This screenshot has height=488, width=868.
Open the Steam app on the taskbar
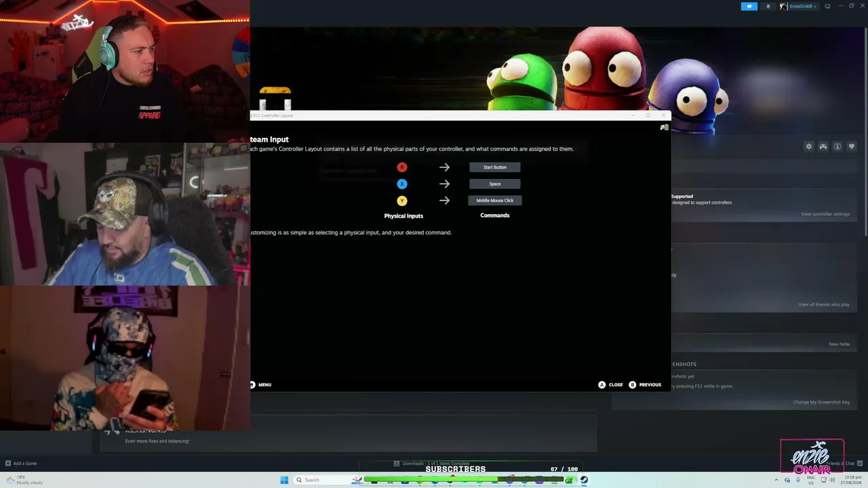click(584, 480)
